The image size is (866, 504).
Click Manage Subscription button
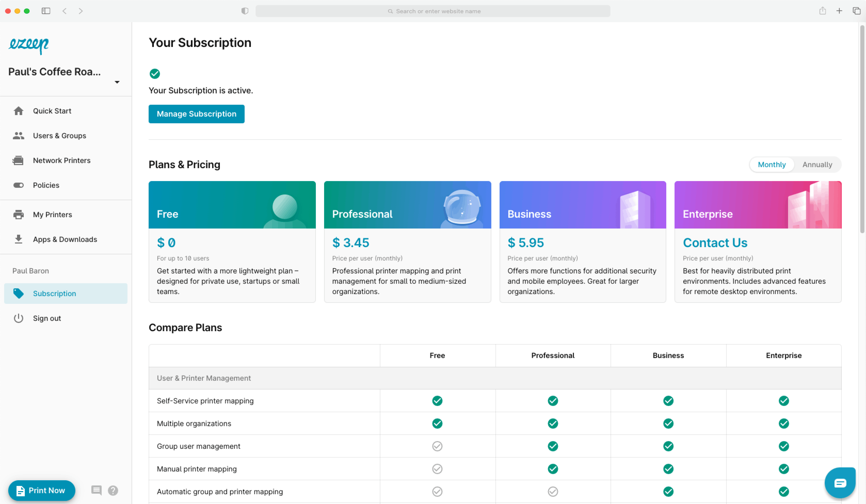coord(196,114)
